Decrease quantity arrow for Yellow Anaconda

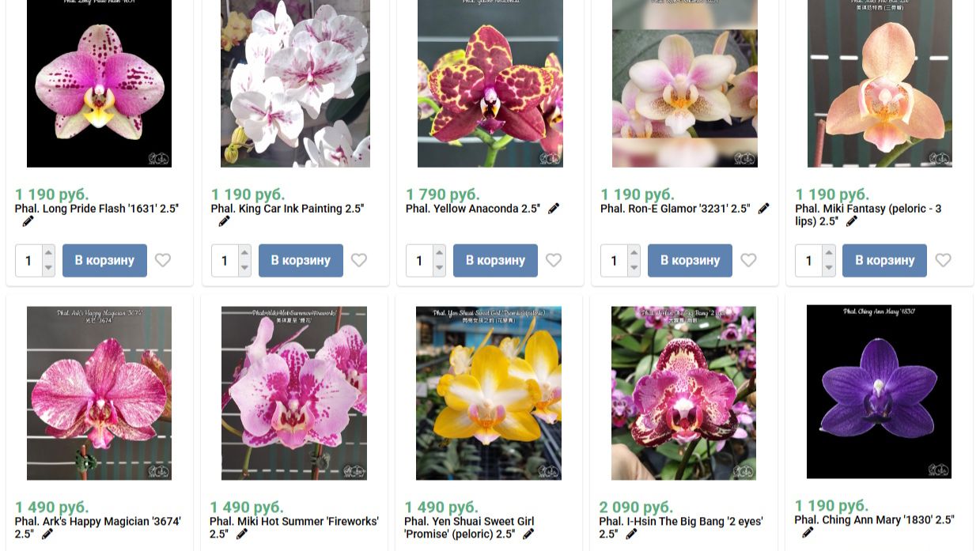click(439, 268)
